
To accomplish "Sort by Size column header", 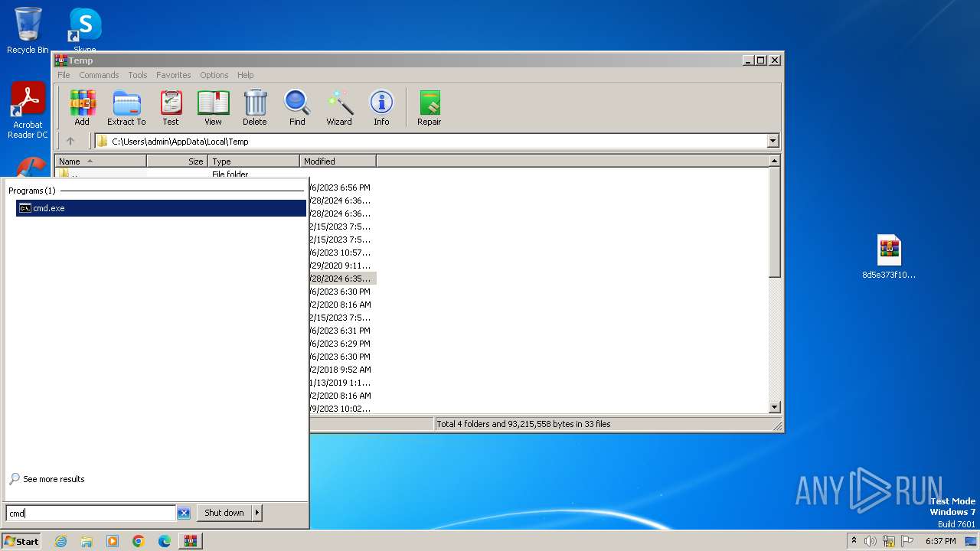I will tap(177, 161).
